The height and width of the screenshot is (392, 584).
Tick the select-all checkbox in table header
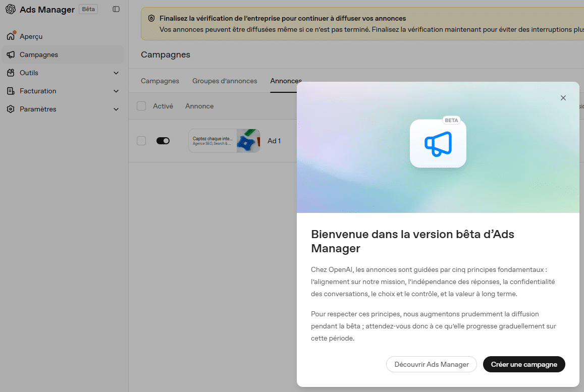point(141,106)
